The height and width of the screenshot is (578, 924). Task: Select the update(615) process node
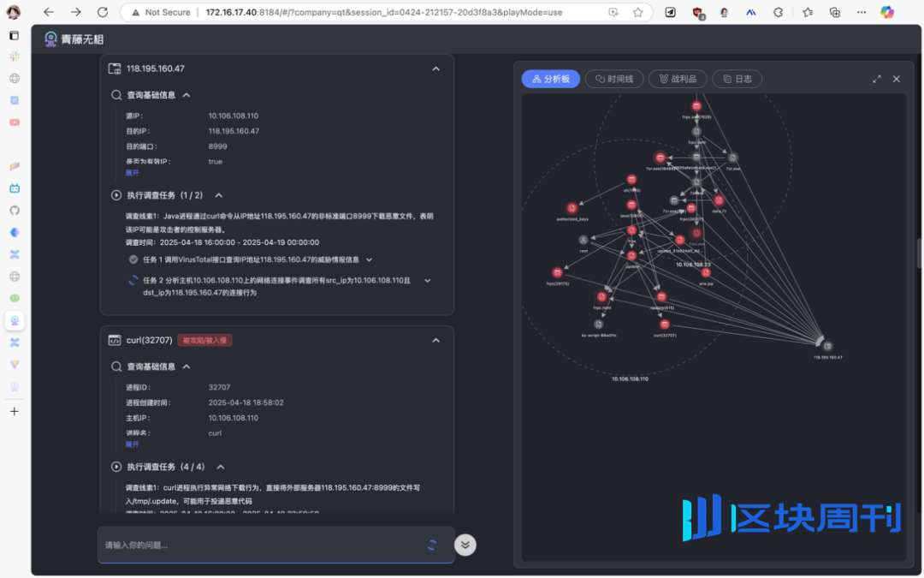[661, 296]
